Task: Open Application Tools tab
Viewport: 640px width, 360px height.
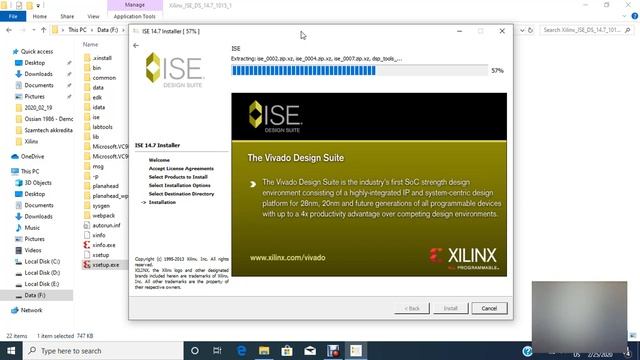Action: click(x=135, y=16)
